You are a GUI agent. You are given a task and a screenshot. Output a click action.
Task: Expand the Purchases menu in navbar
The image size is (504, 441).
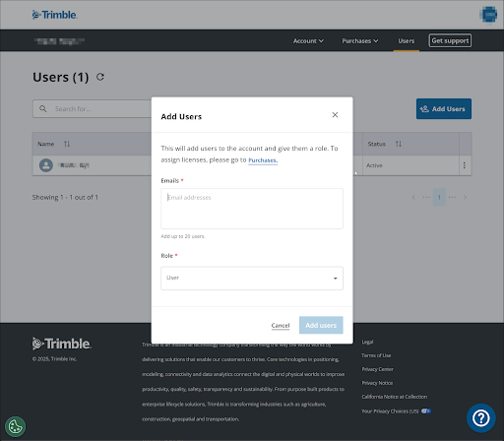(x=360, y=41)
